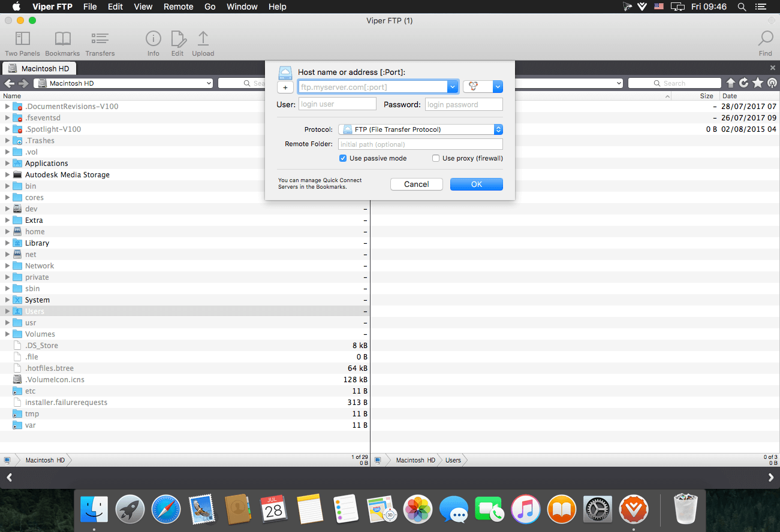Open the Bookmarks toolbar icon

[x=62, y=44]
